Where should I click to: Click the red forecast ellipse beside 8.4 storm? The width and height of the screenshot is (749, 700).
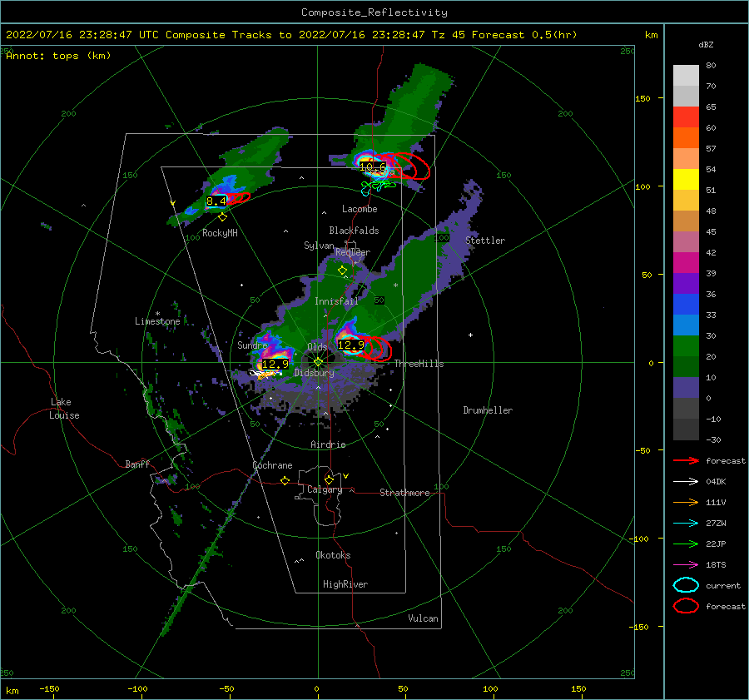tap(238, 198)
